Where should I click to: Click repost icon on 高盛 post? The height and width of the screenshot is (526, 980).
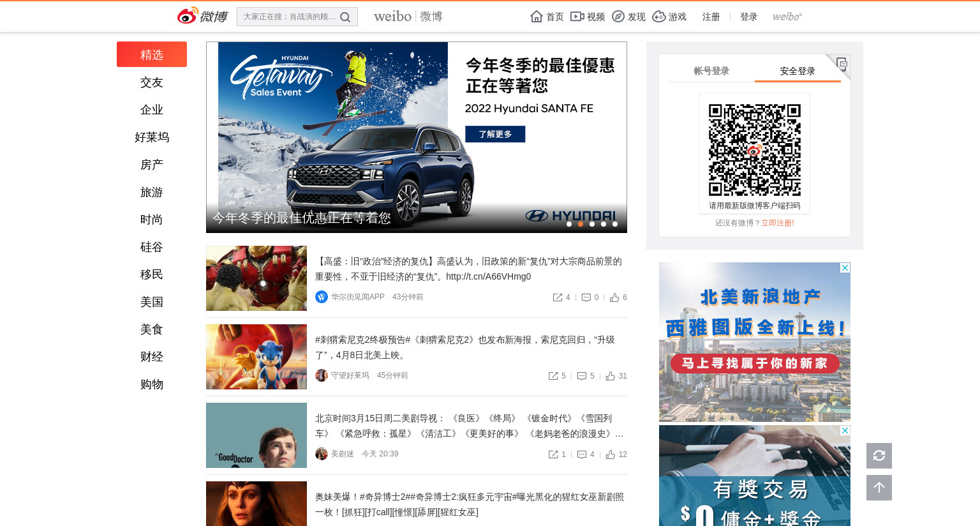(558, 297)
